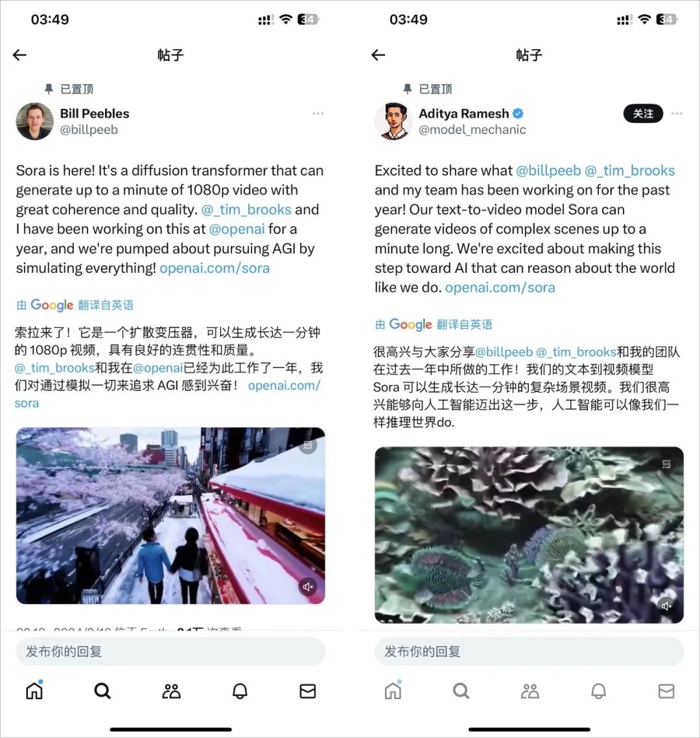
Task: Open Messages envelope in right phone
Action: click(666, 691)
